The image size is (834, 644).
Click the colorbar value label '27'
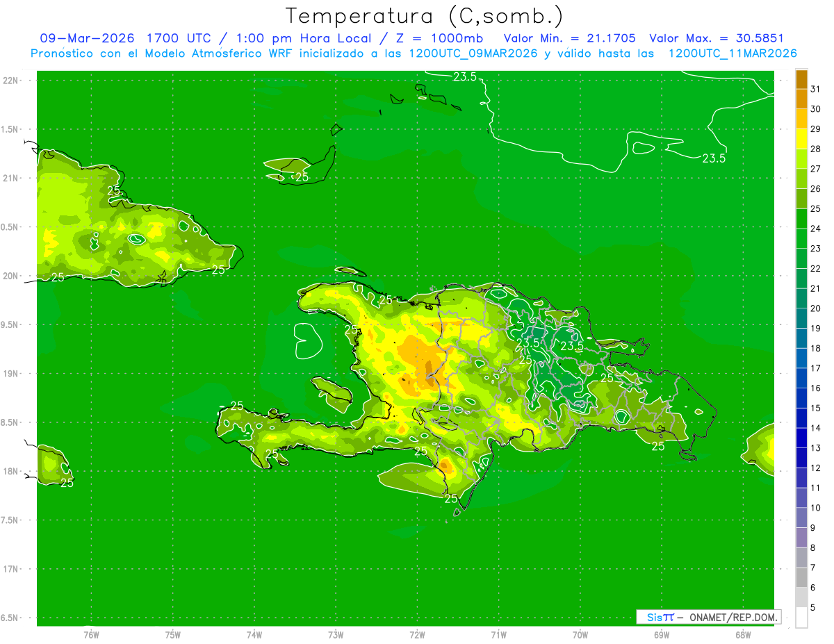[x=816, y=169]
